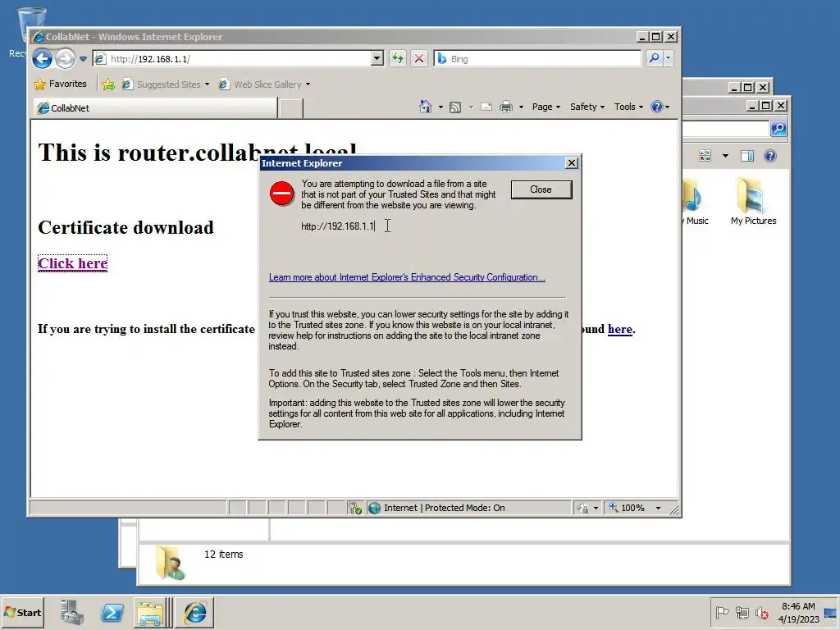The width and height of the screenshot is (840, 630).
Task: Click the IE Help question mark icon
Action: point(657,107)
